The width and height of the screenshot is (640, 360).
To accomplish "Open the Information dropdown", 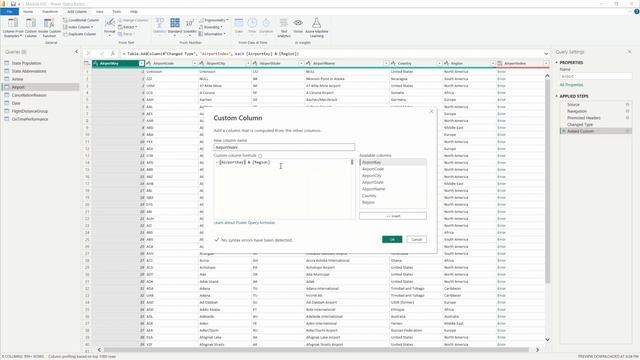I will 212,34.
